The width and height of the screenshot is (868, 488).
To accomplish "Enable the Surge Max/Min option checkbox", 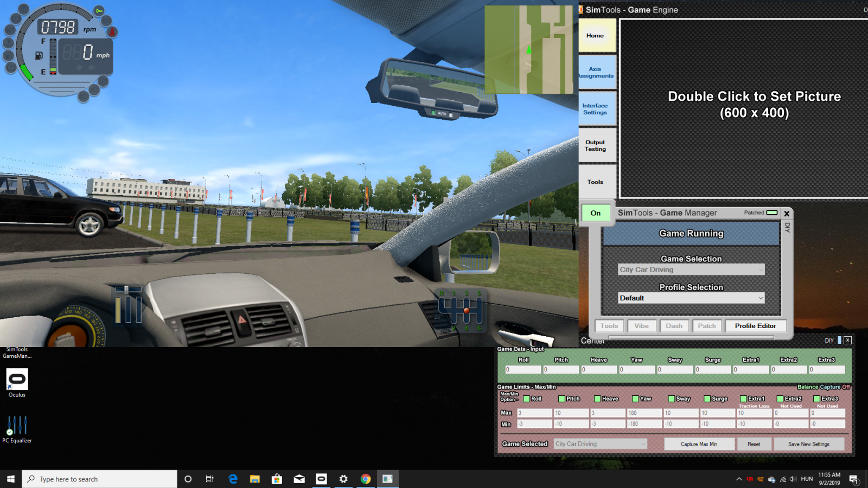I will (x=707, y=399).
